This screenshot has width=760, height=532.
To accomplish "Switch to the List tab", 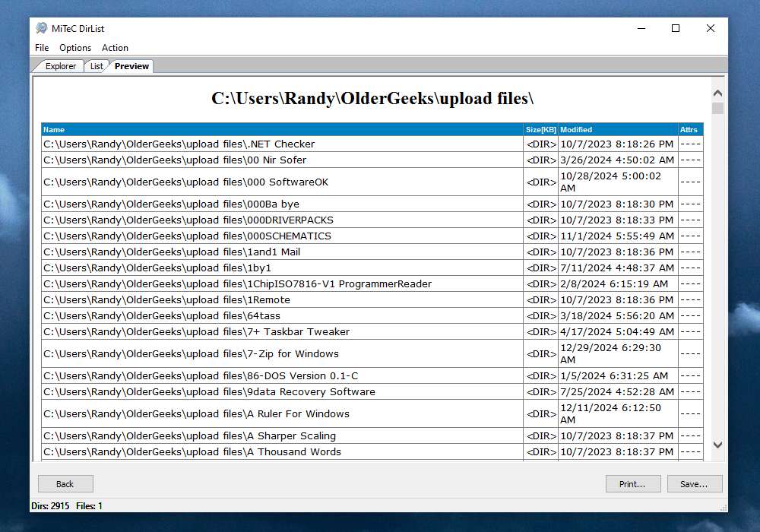I will pos(97,66).
